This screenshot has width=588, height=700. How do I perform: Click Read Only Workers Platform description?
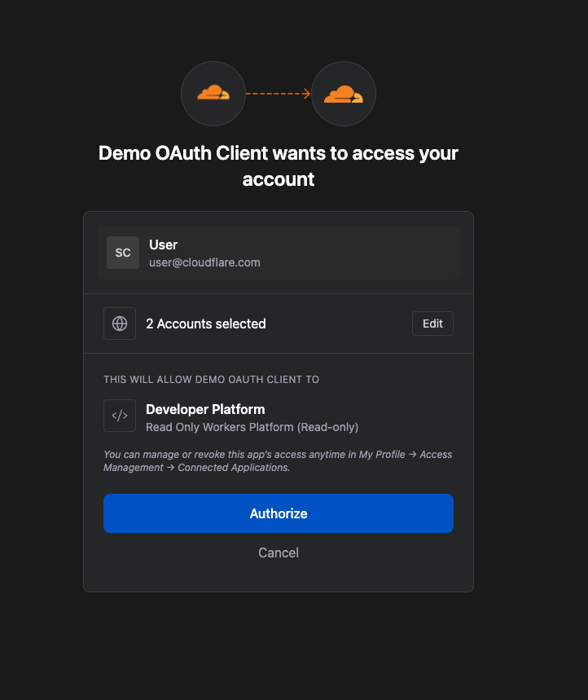coord(252,427)
